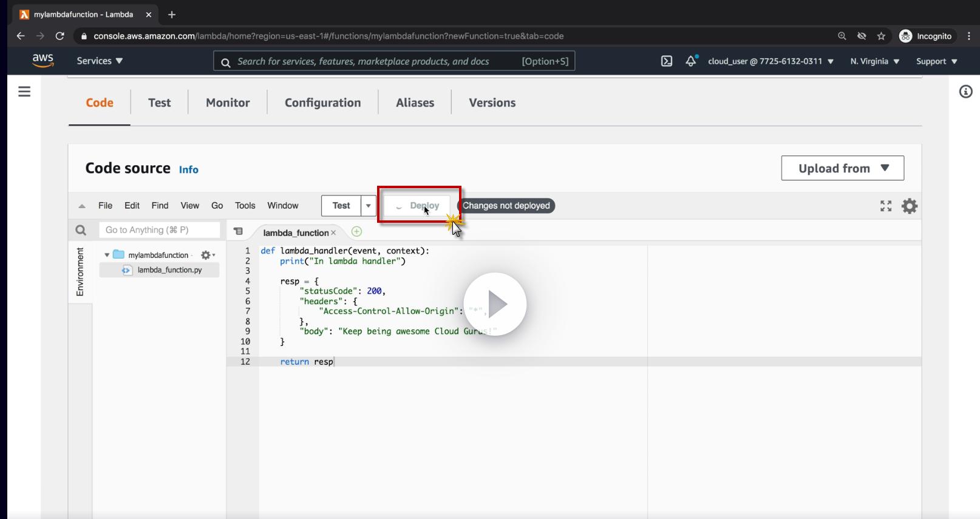This screenshot has width=980, height=519.
Task: Bookmark this page with star icon
Action: [881, 36]
